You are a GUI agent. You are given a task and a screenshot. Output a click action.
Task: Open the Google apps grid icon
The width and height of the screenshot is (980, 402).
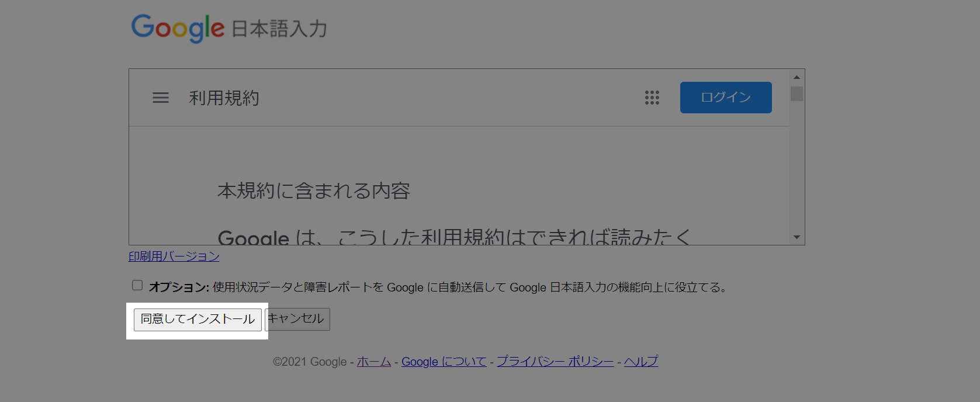pos(652,98)
